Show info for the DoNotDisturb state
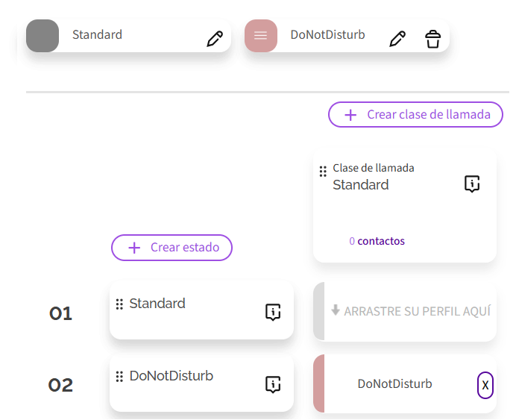This screenshot has width=516, height=420. pos(273,385)
